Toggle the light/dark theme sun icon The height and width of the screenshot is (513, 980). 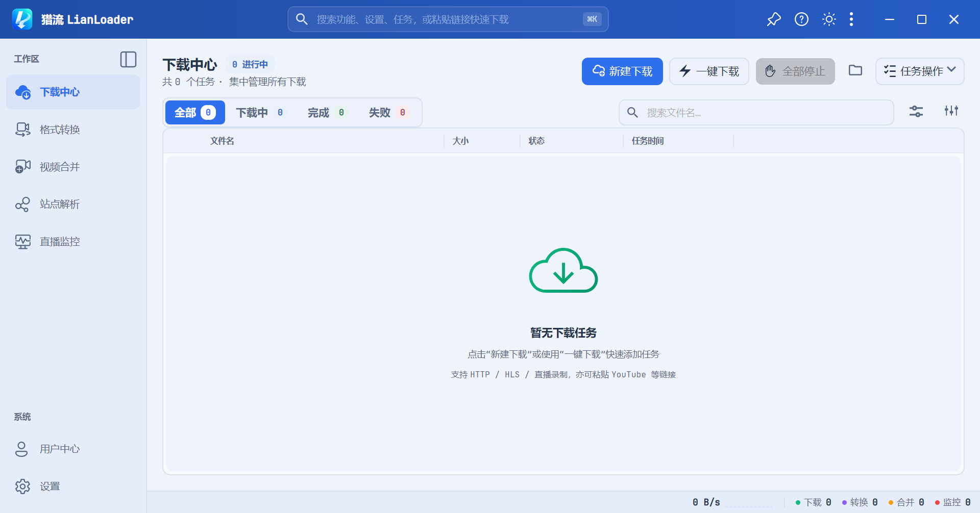tap(829, 19)
